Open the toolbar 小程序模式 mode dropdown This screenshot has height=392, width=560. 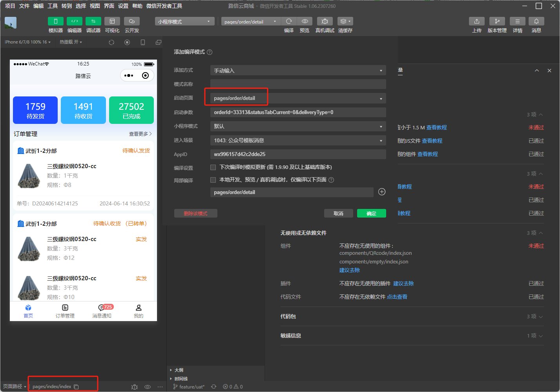(x=184, y=22)
